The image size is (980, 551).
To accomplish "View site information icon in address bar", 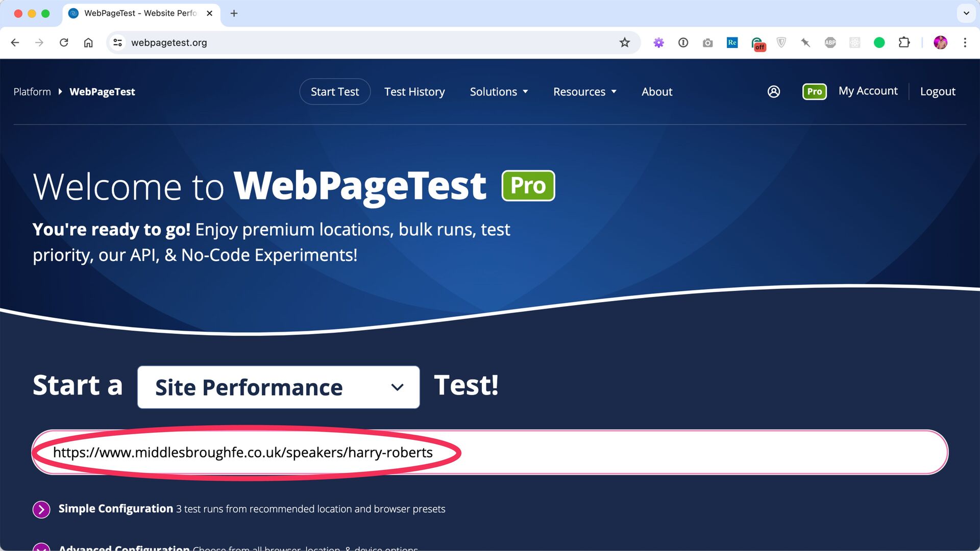I will 117,42.
